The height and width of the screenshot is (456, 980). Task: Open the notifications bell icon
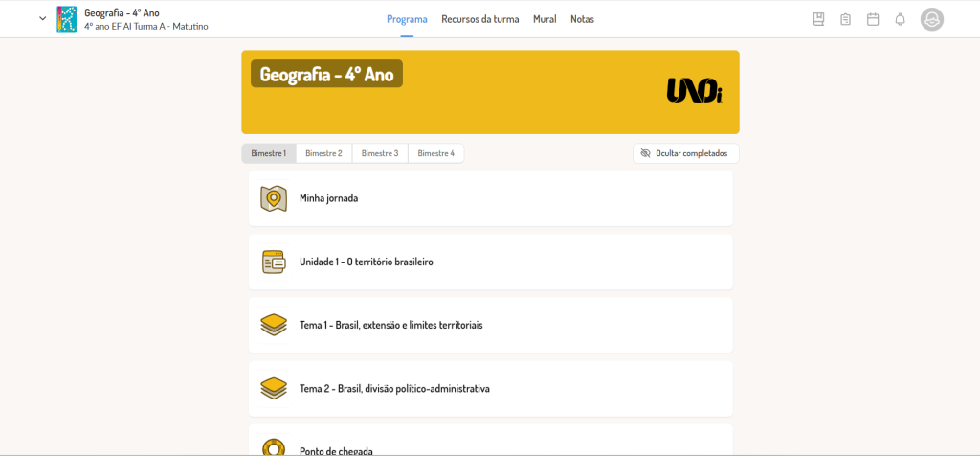click(x=900, y=19)
